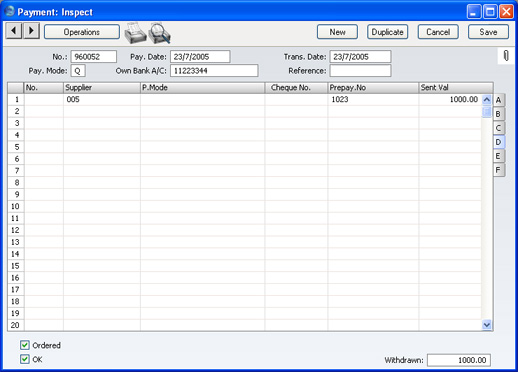The height and width of the screenshot is (372, 518).
Task: Click the No. field containing 960052
Action: coord(94,57)
